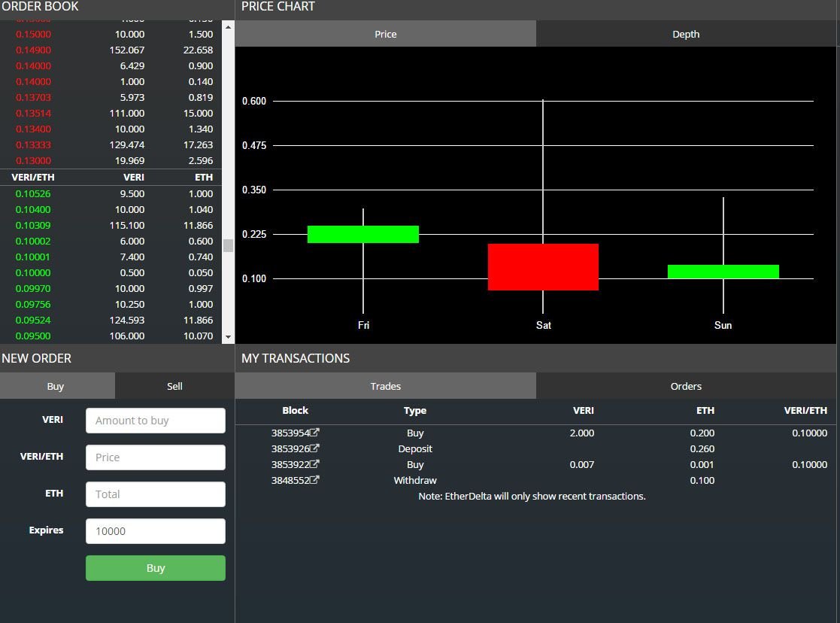This screenshot has height=623, width=840.
Task: Open block 3853954 external link icon
Action: click(x=314, y=432)
